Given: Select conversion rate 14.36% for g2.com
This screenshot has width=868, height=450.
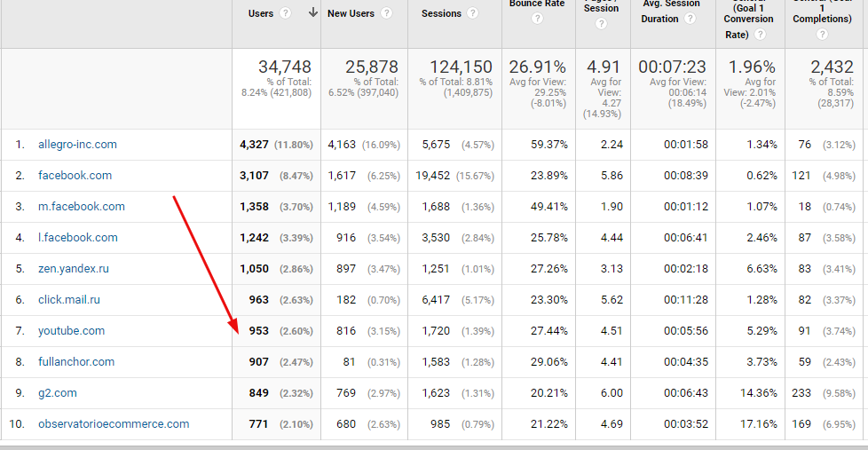Looking at the screenshot, I should (x=759, y=393).
